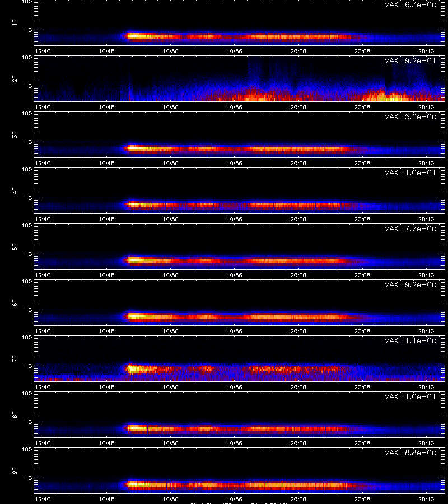Image resolution: width=448 pixels, height=504 pixels.
Task: Select the MAX: 9.2e-01 readout
Action: click(410, 60)
